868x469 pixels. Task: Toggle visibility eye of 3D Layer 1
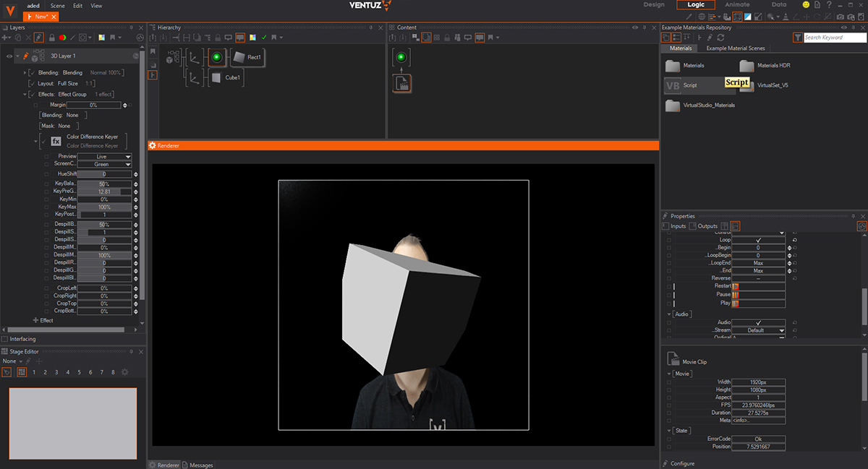pos(9,56)
